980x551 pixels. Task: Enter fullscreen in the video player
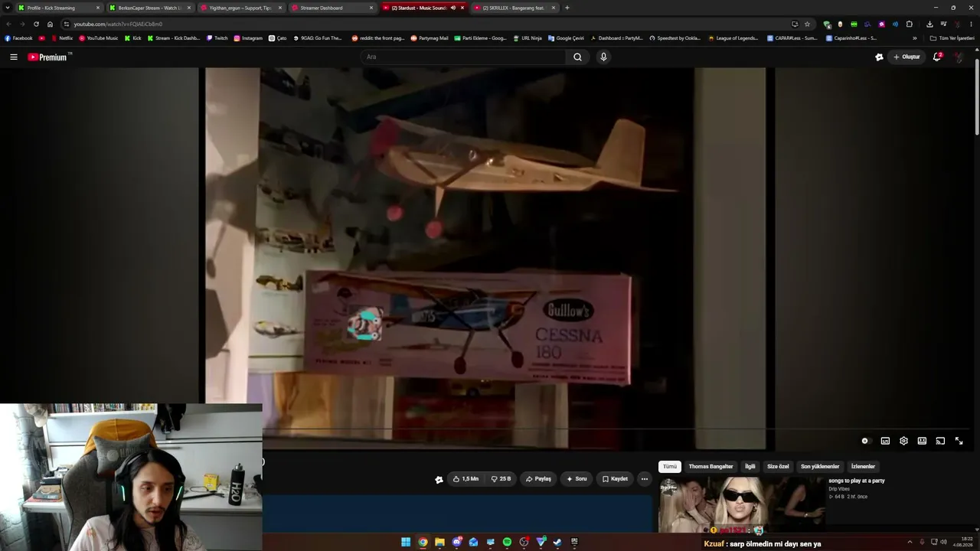tap(959, 441)
